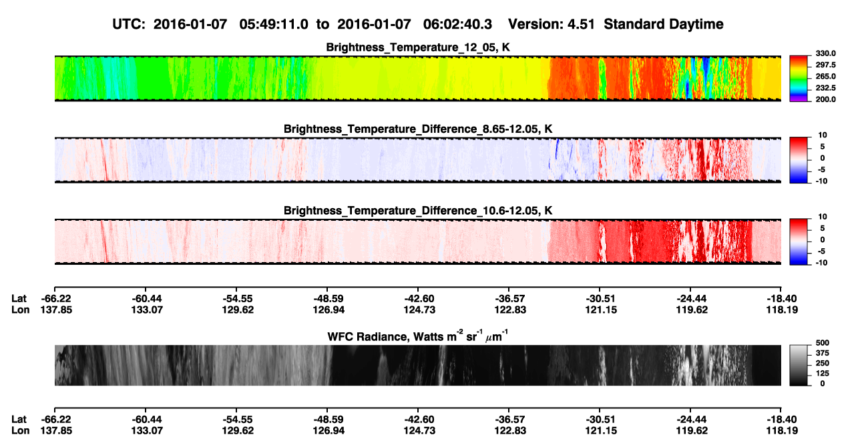Click latitude -54.55 on the axis above WFC Radiance
Screen dimensions: 868x445
point(237,298)
